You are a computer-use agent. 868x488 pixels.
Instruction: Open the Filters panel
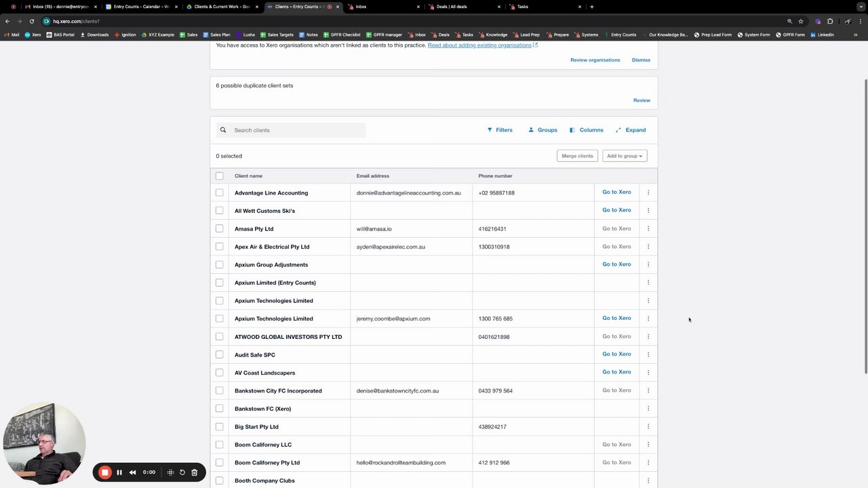click(x=500, y=130)
